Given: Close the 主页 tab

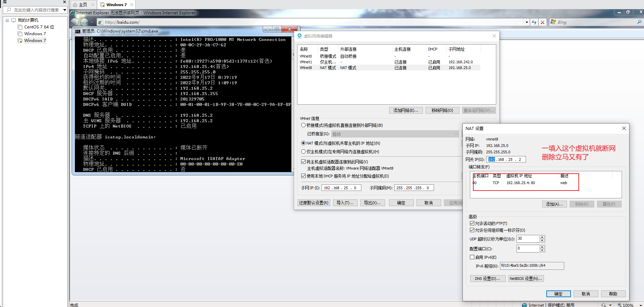Looking at the screenshot, I should tap(93, 5).
